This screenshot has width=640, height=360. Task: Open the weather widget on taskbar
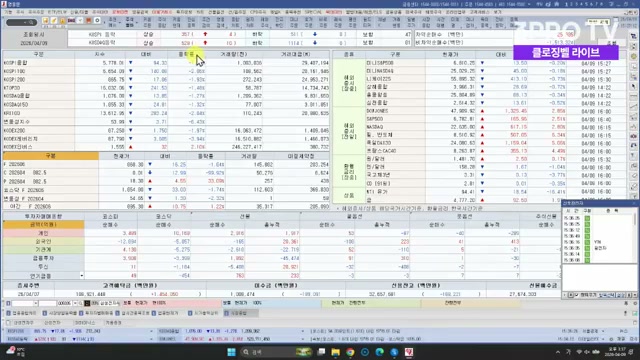click(16, 352)
